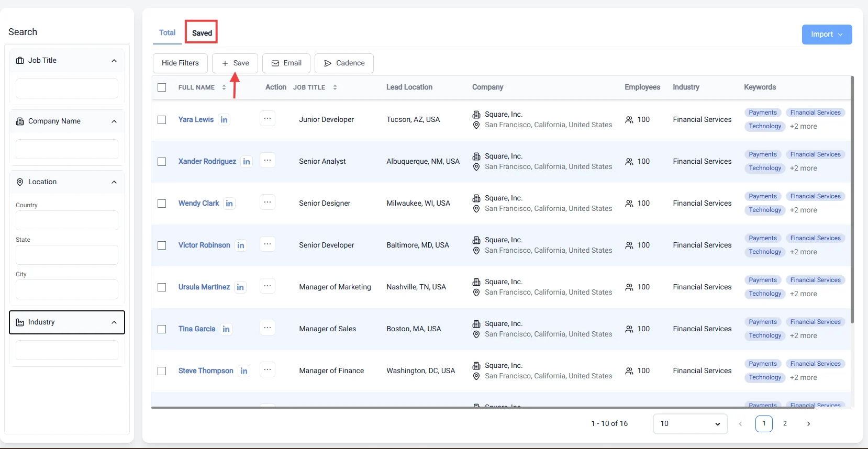
Task: Focus the Country filter input
Action: click(67, 220)
